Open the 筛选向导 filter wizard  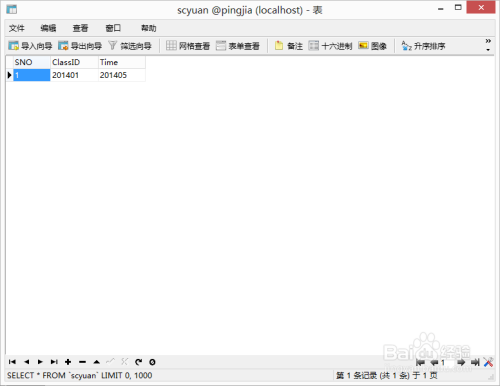click(x=130, y=46)
